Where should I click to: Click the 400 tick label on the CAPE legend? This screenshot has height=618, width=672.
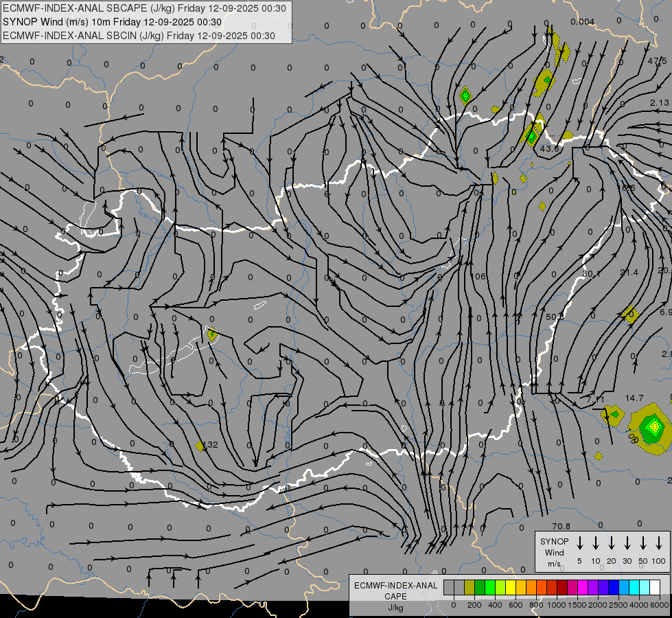coord(495,605)
